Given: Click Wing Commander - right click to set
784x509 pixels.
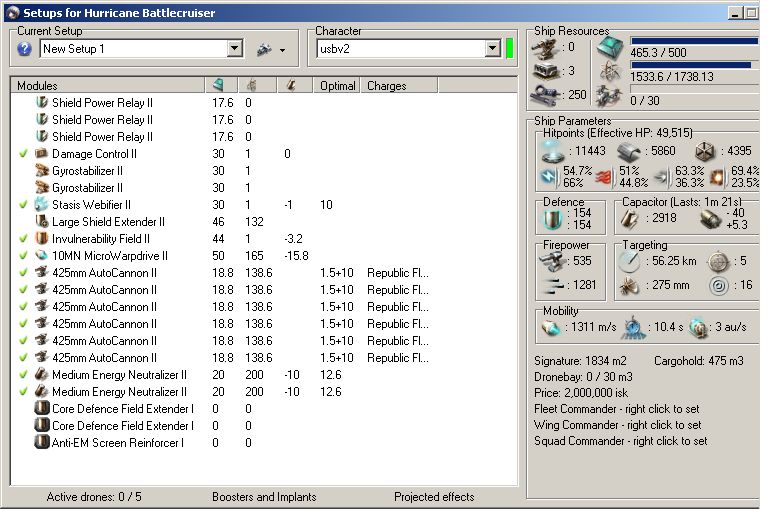Looking at the screenshot, I should click(x=618, y=425).
